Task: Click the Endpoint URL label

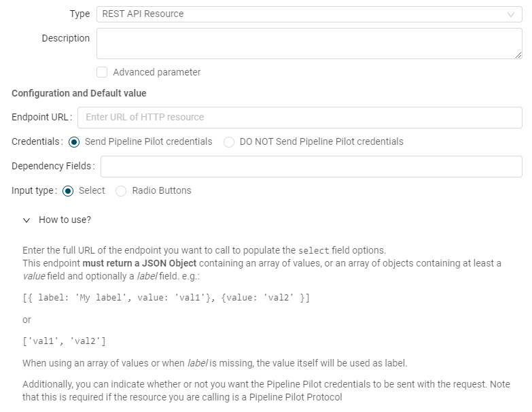Action: pos(41,117)
